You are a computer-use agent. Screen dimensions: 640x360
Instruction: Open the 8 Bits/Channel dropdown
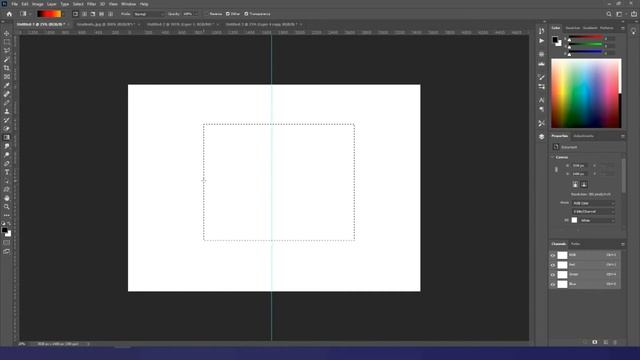(593, 211)
